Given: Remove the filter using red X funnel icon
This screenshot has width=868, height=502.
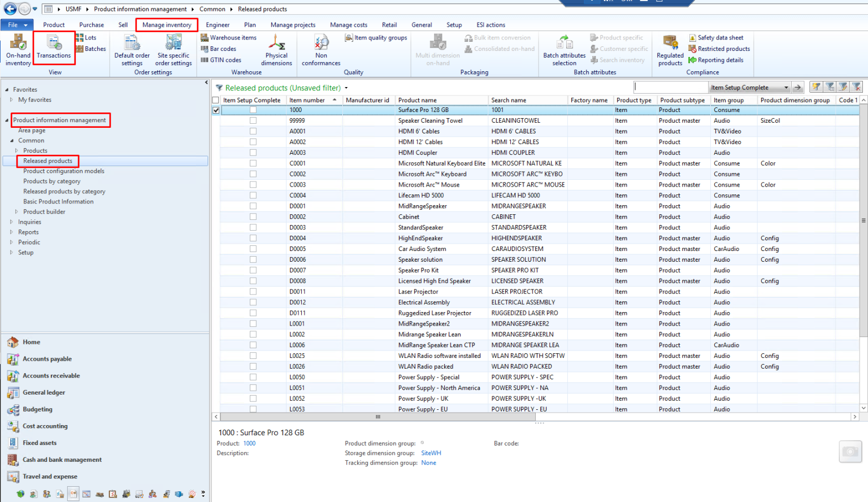Looking at the screenshot, I should pos(856,86).
